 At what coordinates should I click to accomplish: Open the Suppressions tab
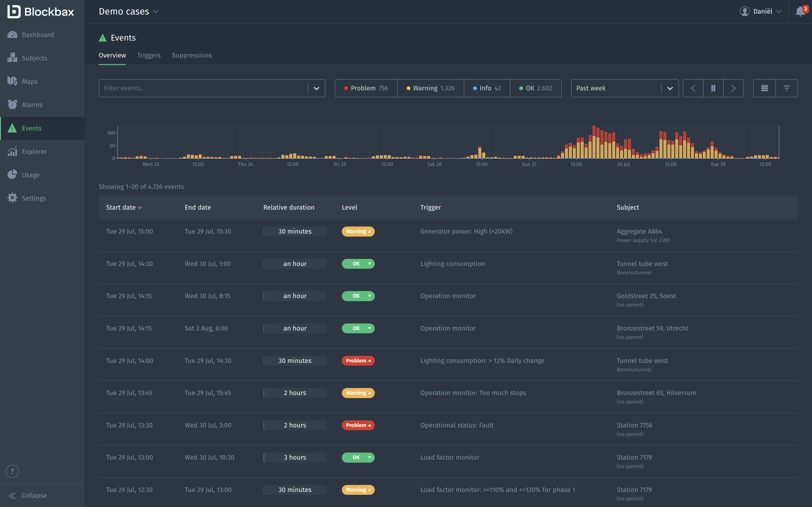[191, 55]
